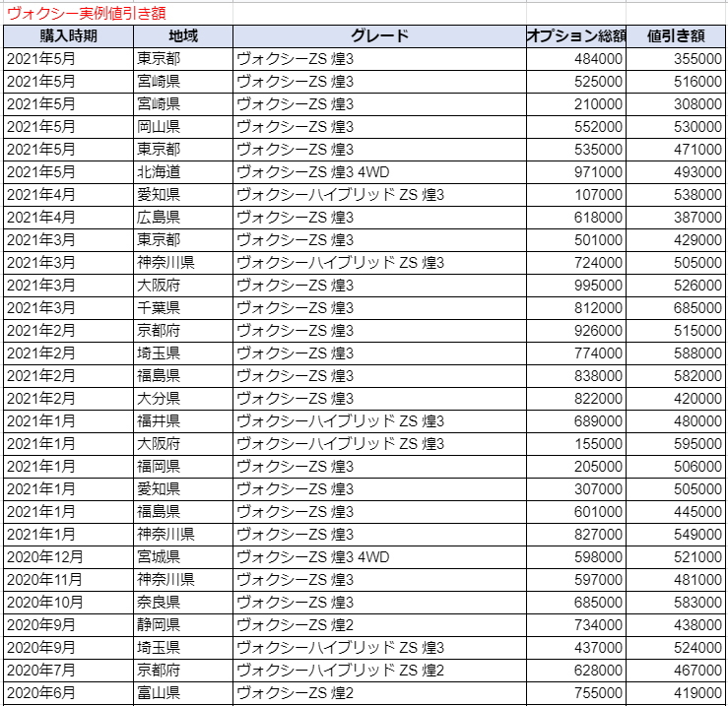Select the date cell 2020年6月

pyautogui.click(x=68, y=693)
